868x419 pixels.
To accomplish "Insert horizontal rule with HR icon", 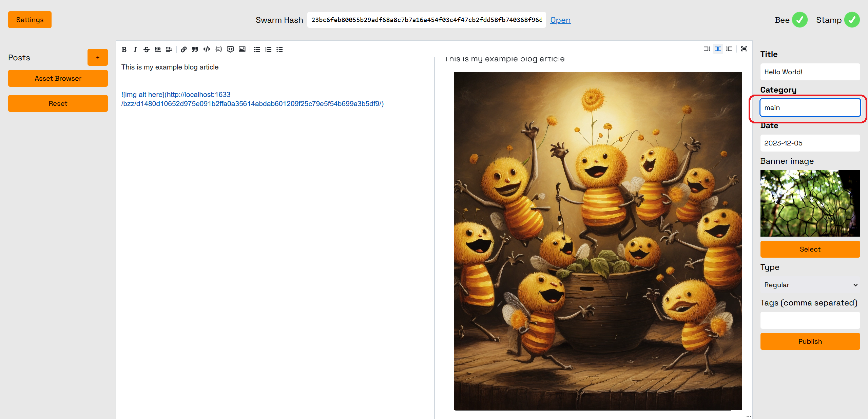I will [157, 49].
